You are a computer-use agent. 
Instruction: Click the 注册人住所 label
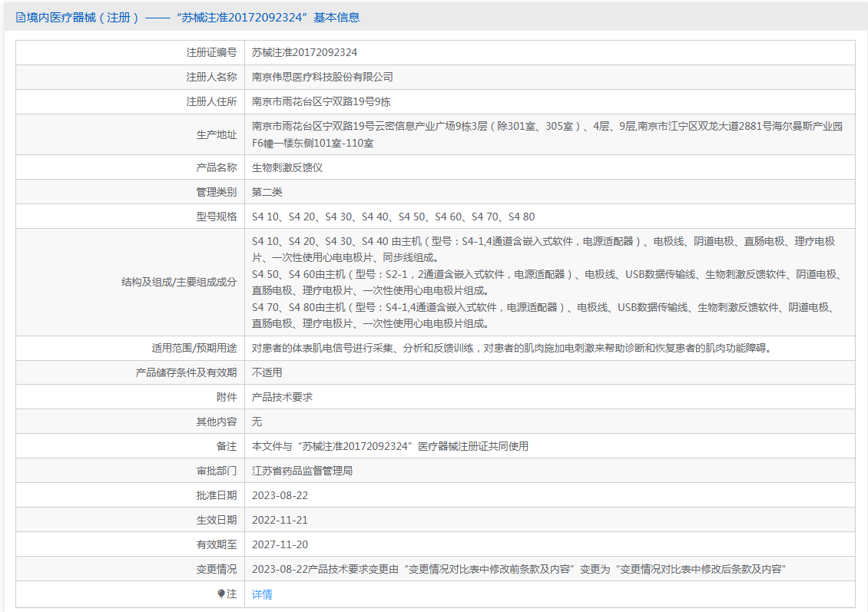pos(211,102)
